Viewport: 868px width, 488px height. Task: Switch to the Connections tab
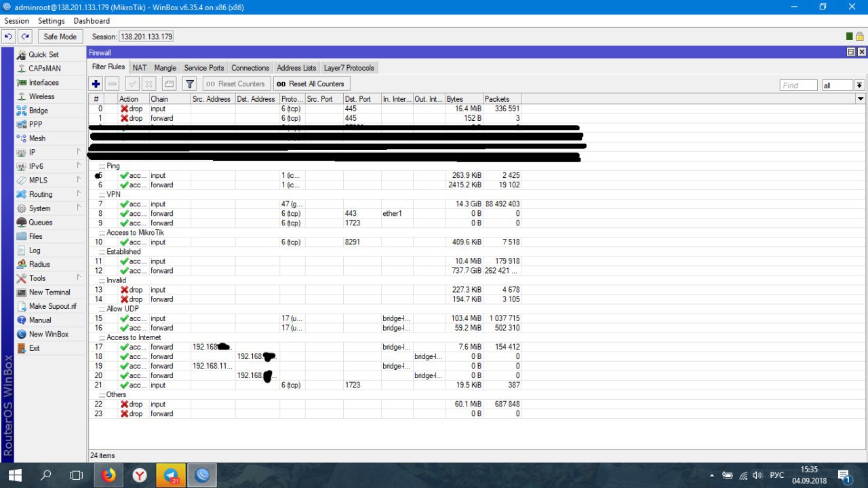coord(250,68)
